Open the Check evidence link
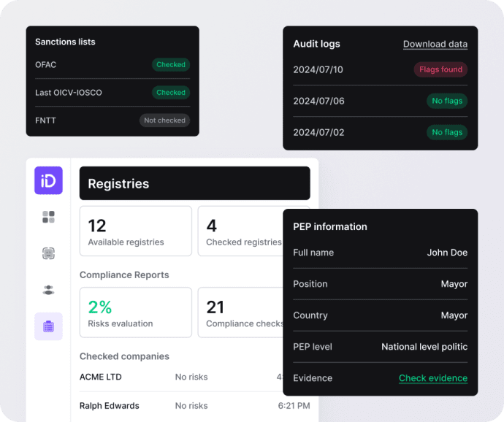The image size is (504, 422). coord(433,378)
